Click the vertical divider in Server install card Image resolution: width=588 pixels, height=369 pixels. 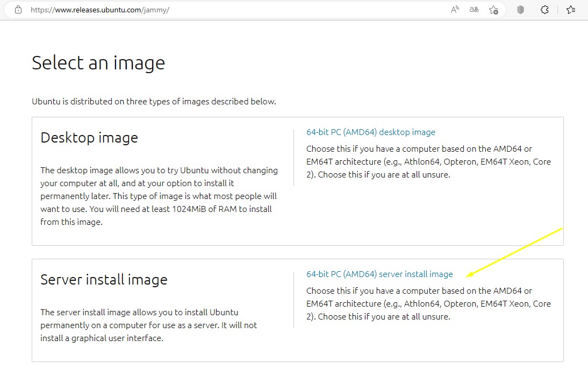point(293,300)
